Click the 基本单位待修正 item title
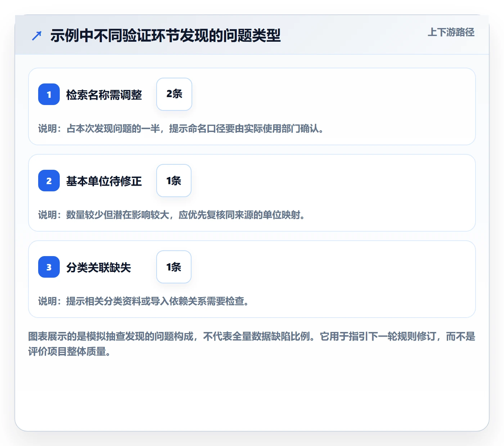Screen dimensions: 504x446 click(104, 181)
